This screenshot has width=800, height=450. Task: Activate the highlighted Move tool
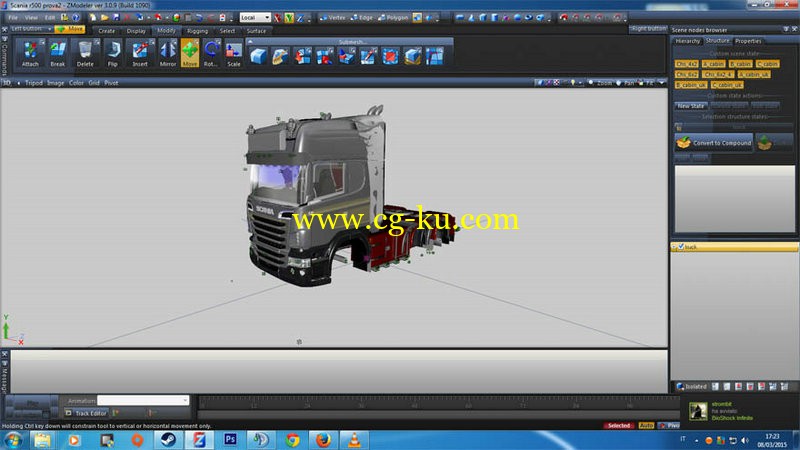tap(190, 54)
